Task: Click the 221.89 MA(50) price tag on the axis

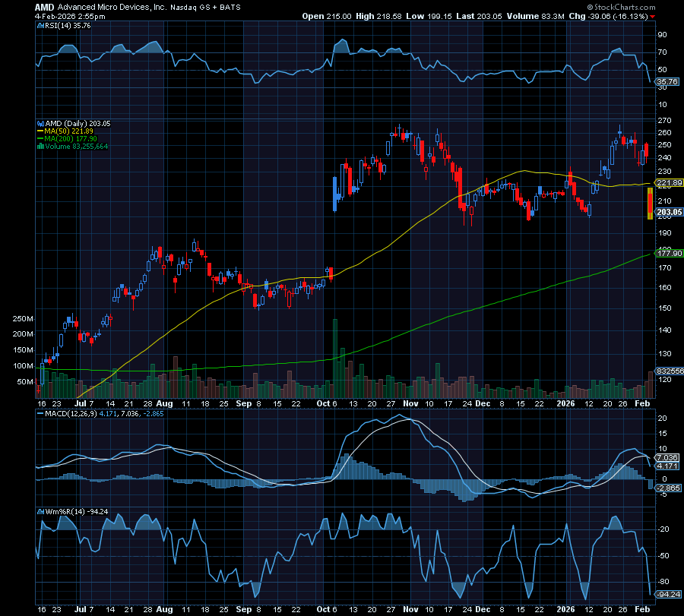Action: click(669, 182)
